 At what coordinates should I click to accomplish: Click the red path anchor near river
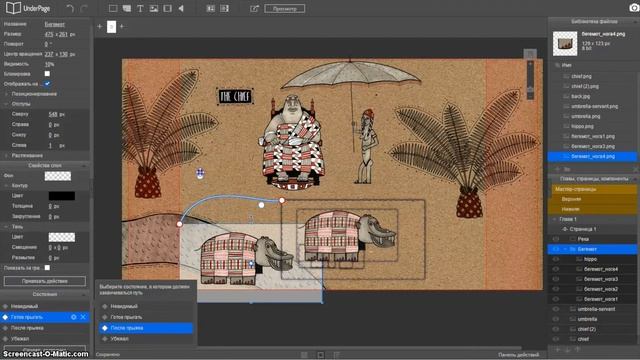point(180,224)
